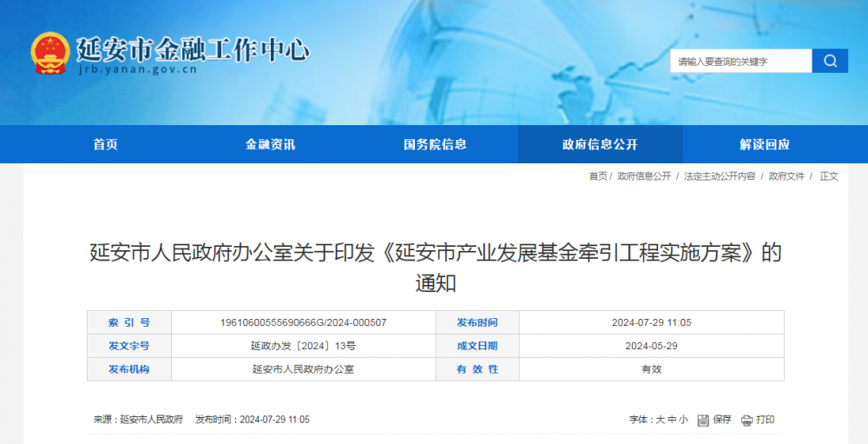Click the 保存 text link
Viewport: 868px width, 444px height.
tap(722, 420)
